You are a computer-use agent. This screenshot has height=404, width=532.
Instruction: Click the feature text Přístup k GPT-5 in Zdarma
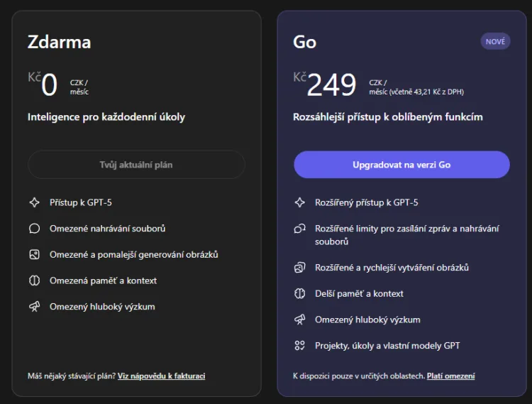click(81, 202)
